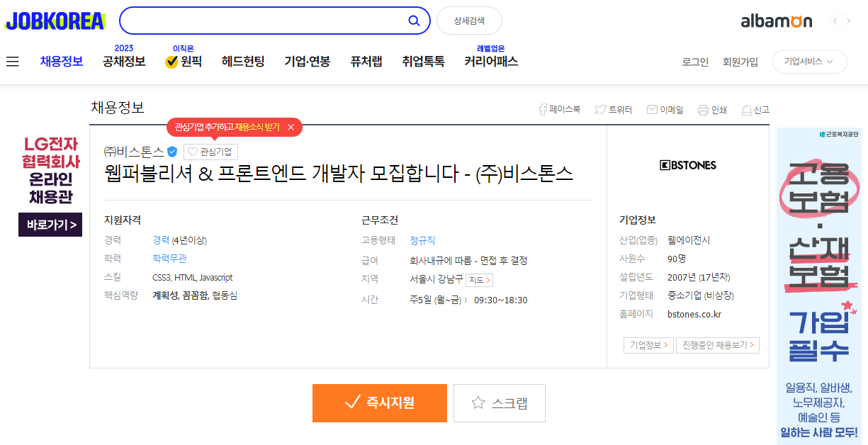Click the job title 웹퍼블리셔 & 프론트엔드 heading
Image resolution: width=868 pixels, height=445 pixels.
click(338, 174)
